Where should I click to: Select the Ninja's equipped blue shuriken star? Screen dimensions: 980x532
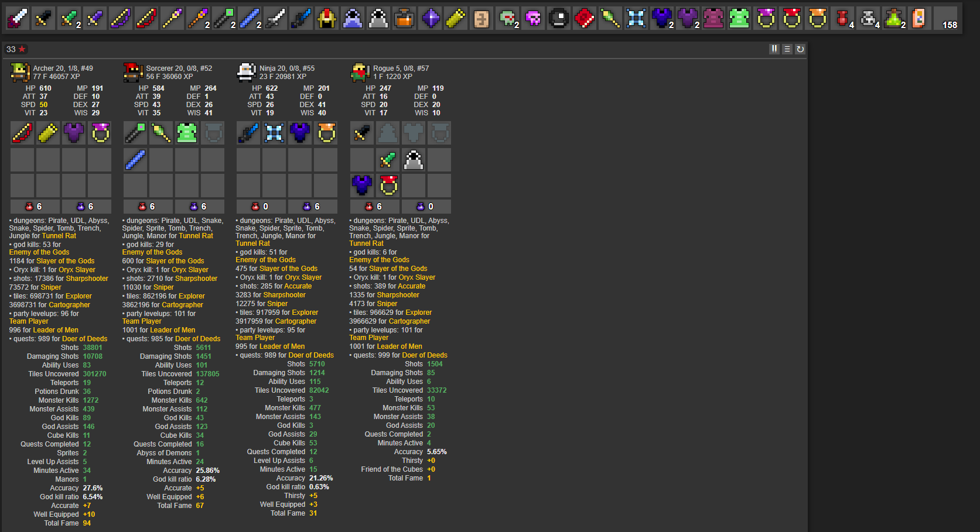coord(274,133)
